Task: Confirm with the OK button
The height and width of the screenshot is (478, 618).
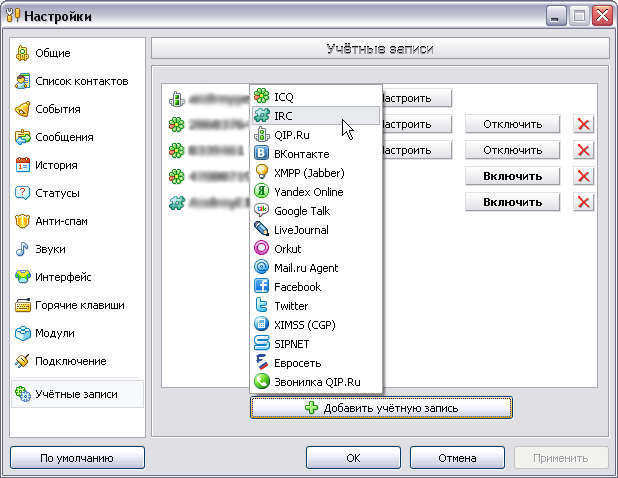Action: [x=353, y=458]
